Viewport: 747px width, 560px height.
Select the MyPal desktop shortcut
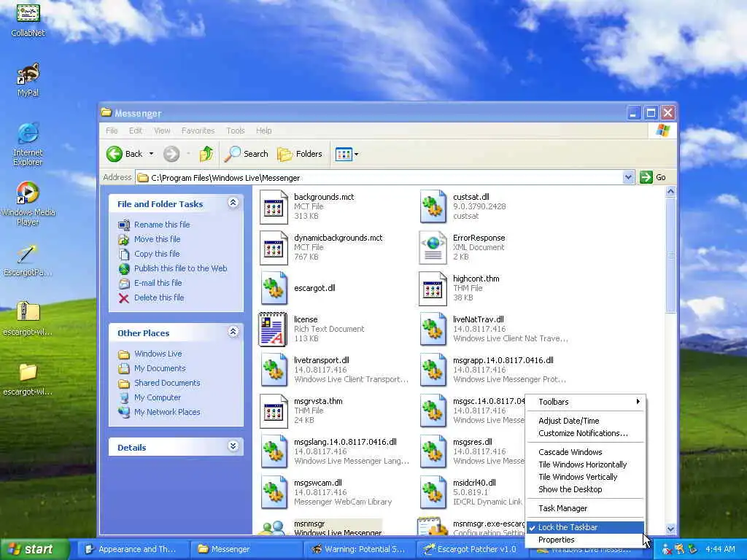28,79
